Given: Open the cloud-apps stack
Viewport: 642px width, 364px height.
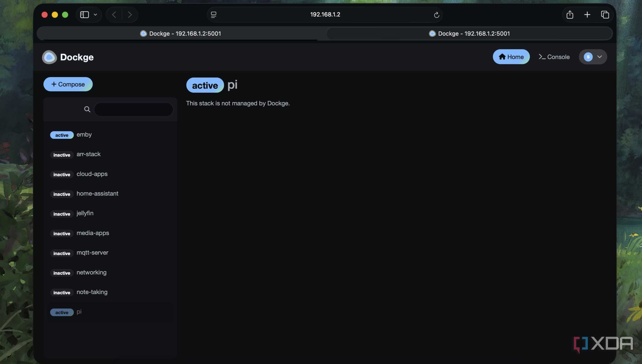Looking at the screenshot, I should (110, 174).
